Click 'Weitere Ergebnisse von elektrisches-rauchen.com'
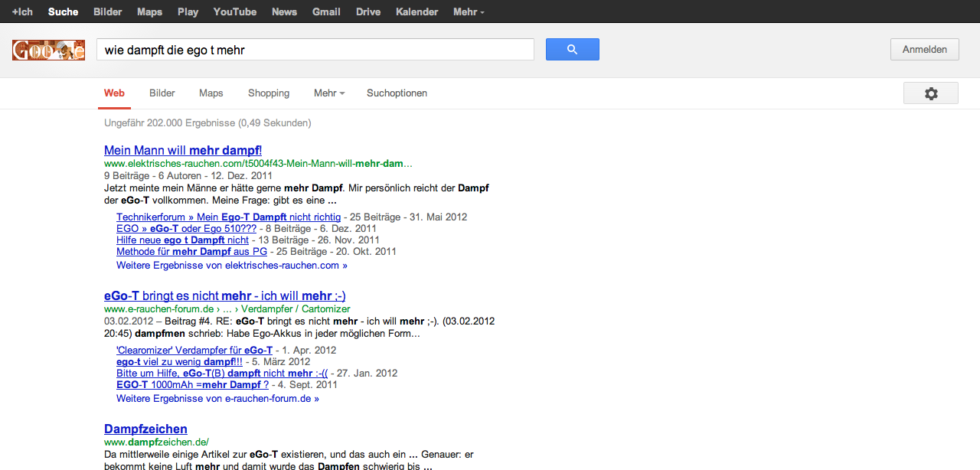The image size is (980, 470). click(x=231, y=266)
